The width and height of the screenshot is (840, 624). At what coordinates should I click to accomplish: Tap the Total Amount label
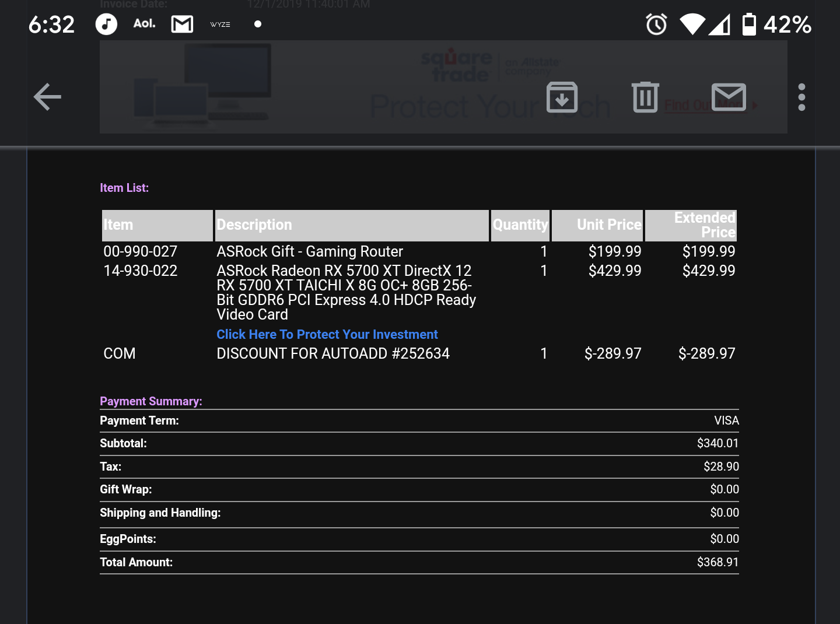[136, 562]
